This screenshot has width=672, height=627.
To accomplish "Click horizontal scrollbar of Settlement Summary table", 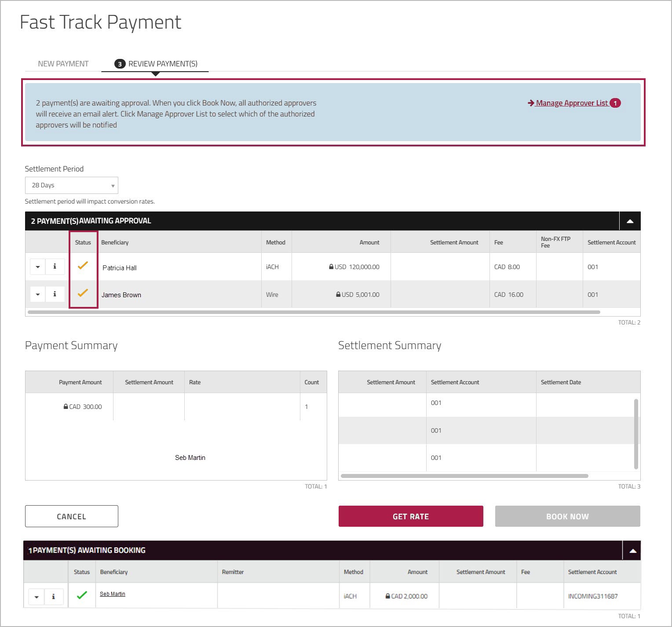I will point(464,476).
